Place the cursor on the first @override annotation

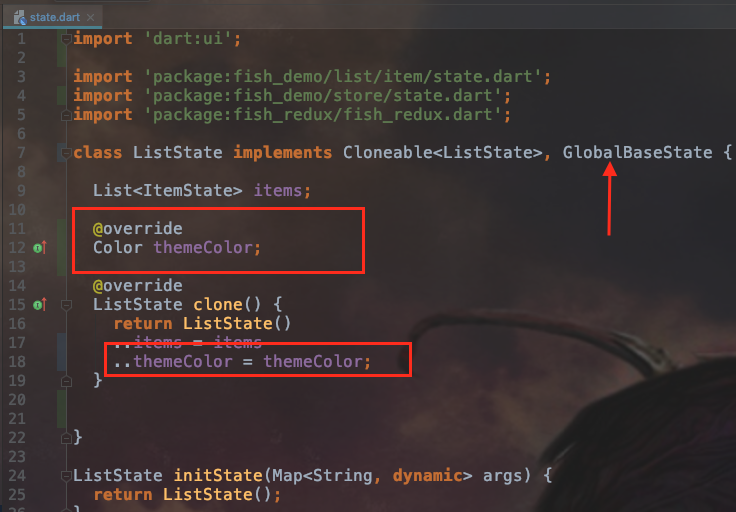click(x=138, y=229)
